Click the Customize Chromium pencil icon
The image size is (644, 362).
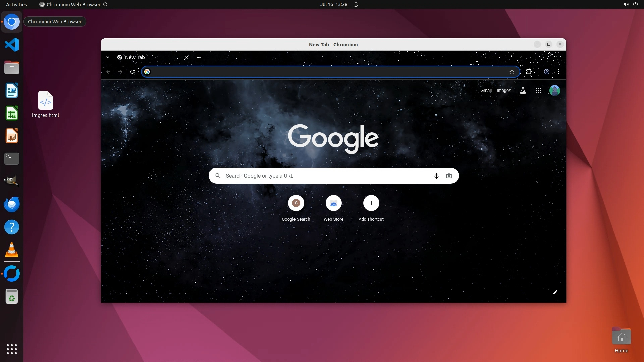coord(555,292)
